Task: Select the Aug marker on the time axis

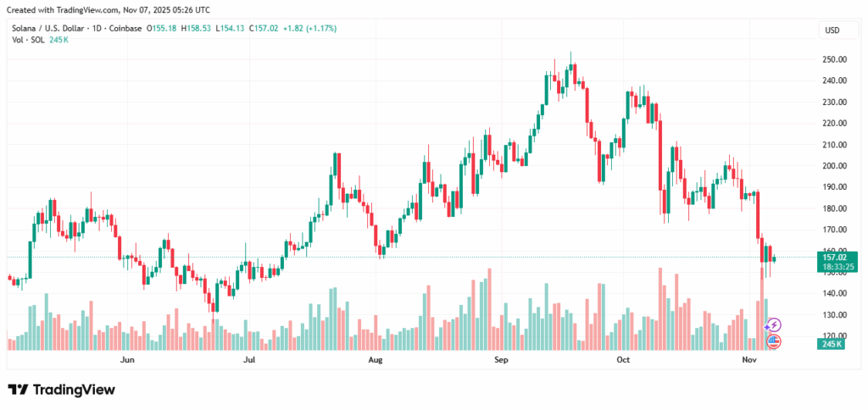Action: point(376,360)
